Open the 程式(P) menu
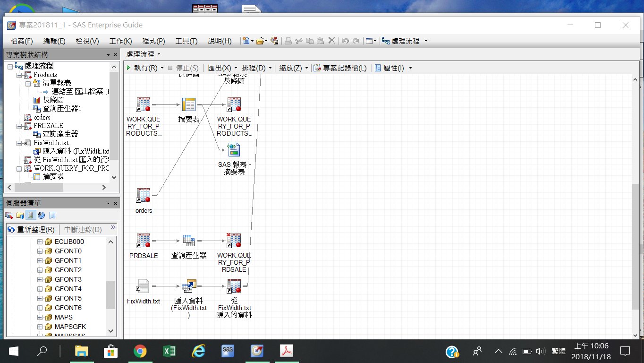Image resolution: width=644 pixels, height=363 pixels. coord(153,41)
